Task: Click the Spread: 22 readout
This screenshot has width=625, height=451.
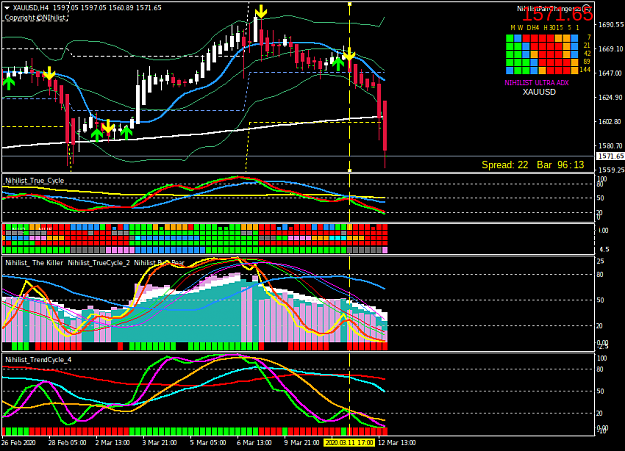Action: [x=505, y=165]
